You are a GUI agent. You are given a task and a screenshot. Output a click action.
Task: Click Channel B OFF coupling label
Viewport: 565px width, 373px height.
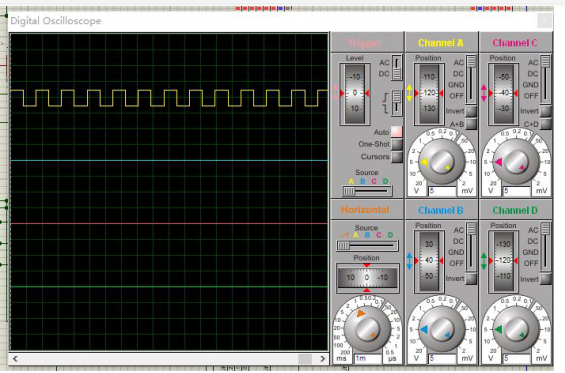point(457,263)
